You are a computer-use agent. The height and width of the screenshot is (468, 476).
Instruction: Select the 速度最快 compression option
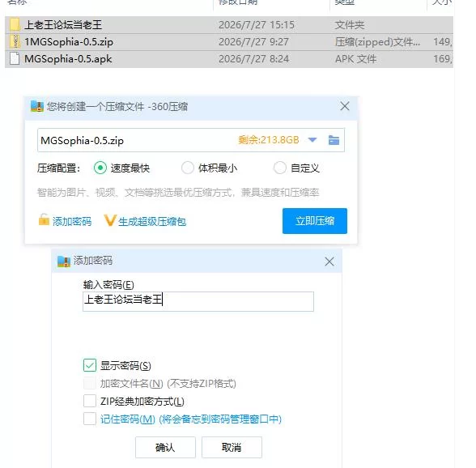click(x=100, y=168)
